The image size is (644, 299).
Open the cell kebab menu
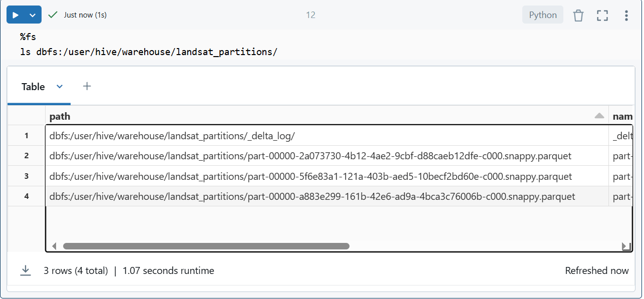tap(626, 15)
